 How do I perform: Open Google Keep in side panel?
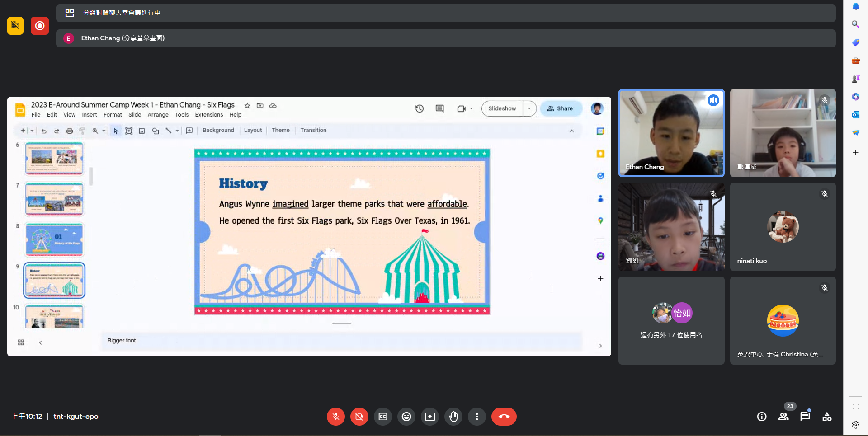coord(600,154)
